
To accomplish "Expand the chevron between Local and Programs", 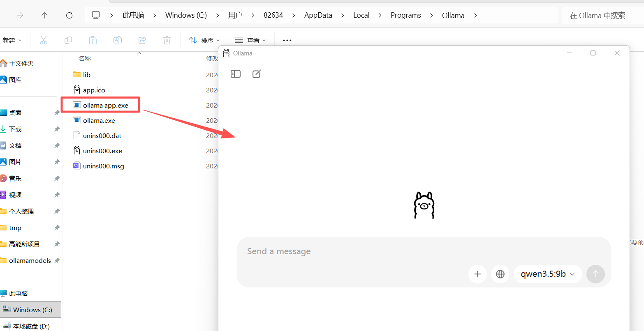I will [x=380, y=15].
